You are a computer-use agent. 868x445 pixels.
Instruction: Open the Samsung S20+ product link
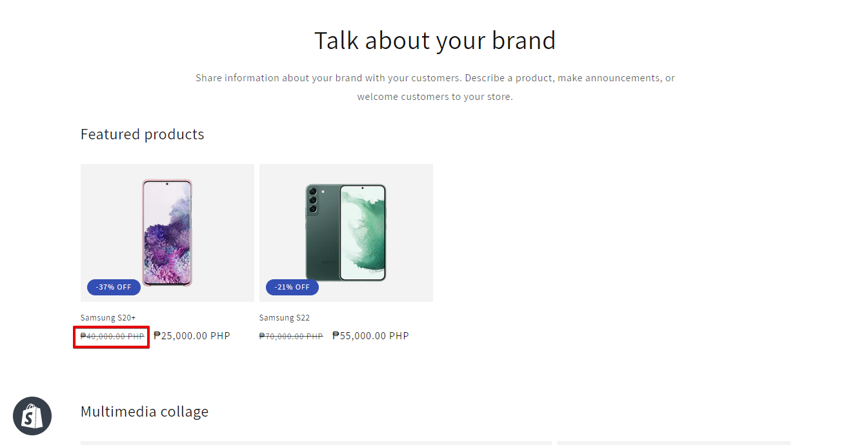pyautogui.click(x=108, y=317)
